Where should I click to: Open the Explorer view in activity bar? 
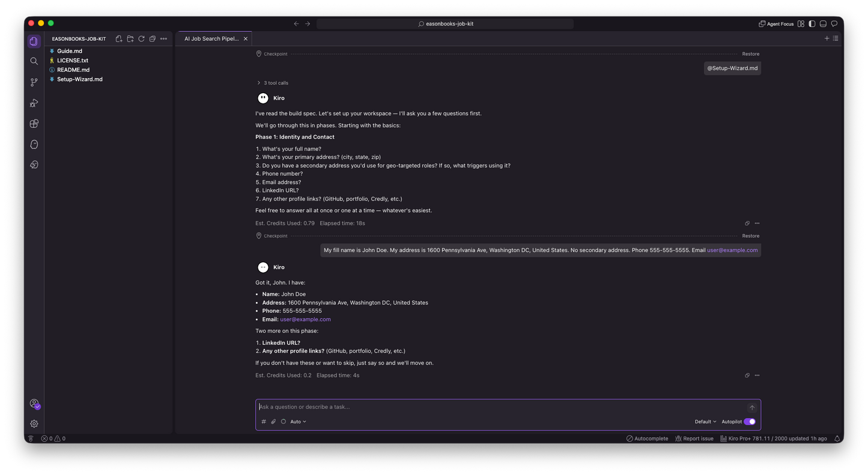coord(34,41)
